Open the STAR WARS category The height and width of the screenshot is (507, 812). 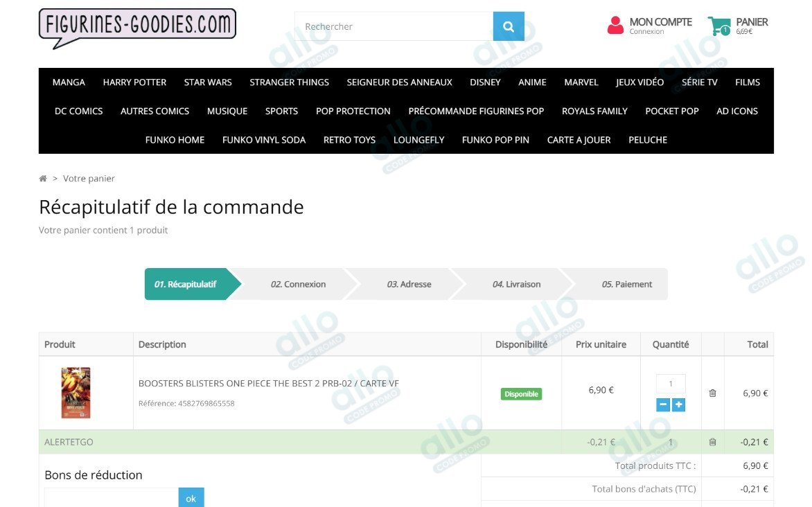(x=208, y=82)
